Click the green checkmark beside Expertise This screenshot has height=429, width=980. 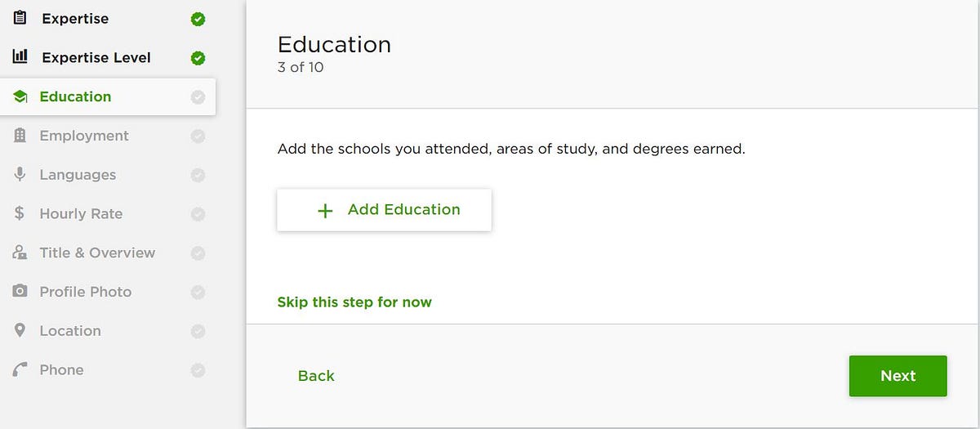[x=198, y=19]
